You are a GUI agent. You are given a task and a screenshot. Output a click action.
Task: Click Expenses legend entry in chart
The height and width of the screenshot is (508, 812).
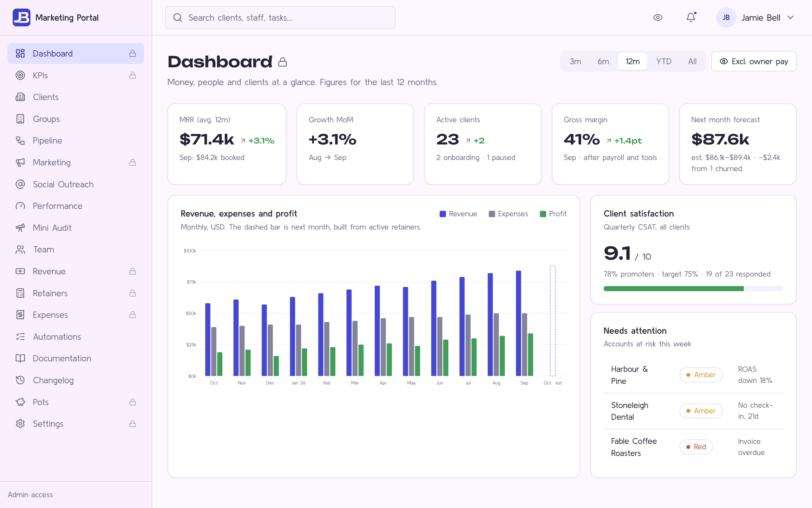point(508,214)
